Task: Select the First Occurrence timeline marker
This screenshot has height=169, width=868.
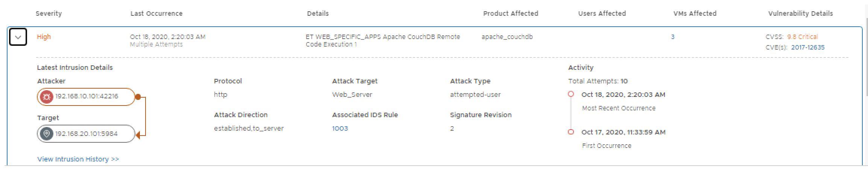Action: click(571, 132)
